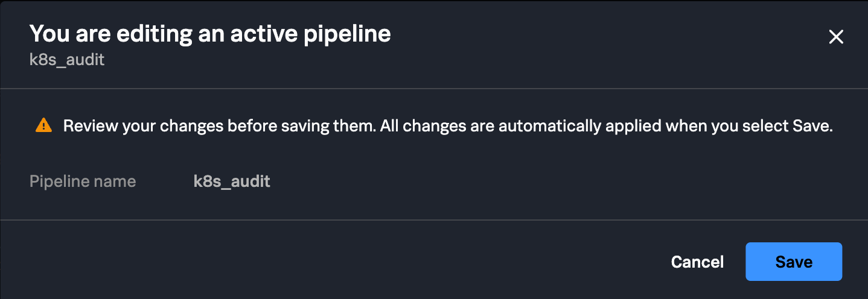Select the bold k8s_audit pipeline name value
868x299 pixels.
click(232, 181)
